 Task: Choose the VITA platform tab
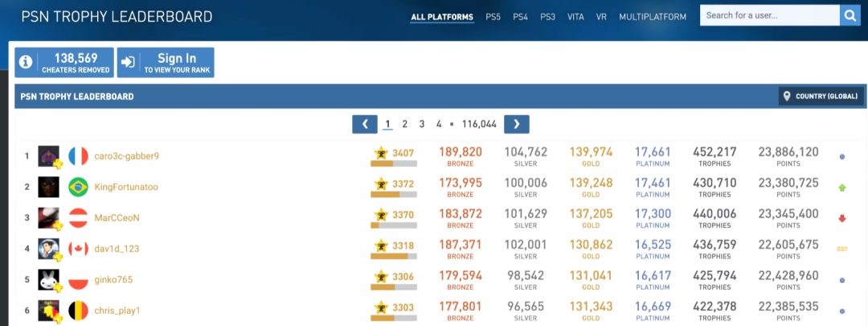(575, 16)
